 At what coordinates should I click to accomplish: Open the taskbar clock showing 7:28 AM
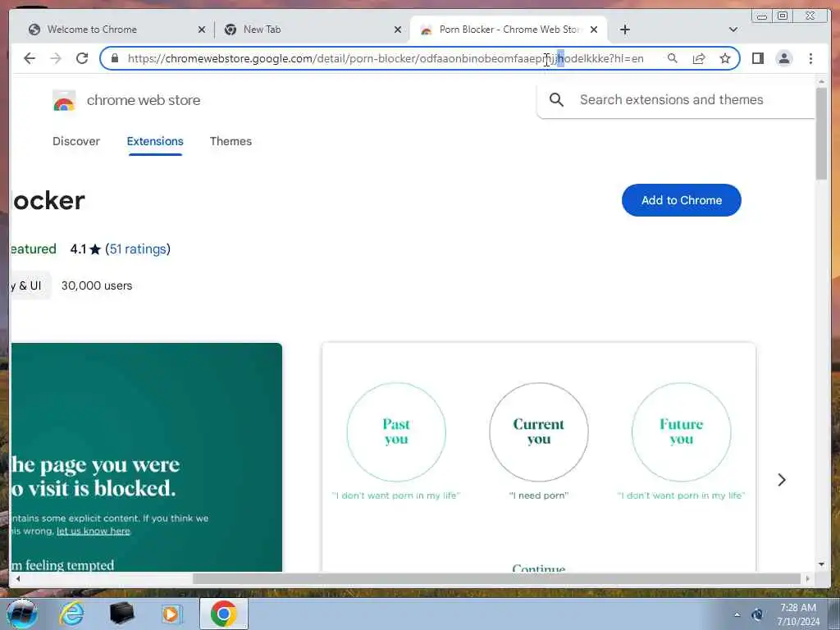click(798, 614)
